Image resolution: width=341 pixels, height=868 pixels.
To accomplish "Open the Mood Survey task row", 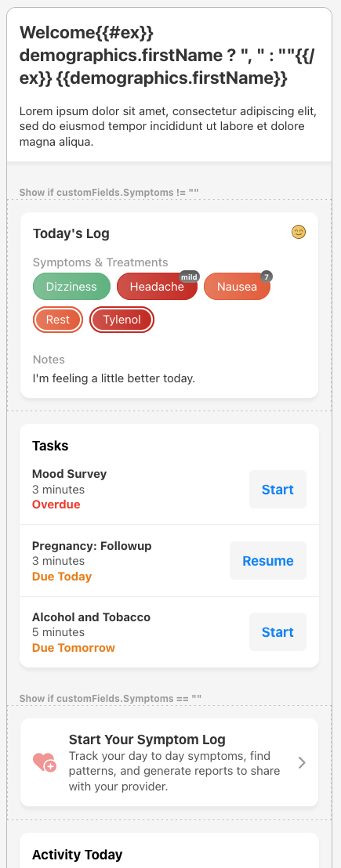I will (x=169, y=490).
